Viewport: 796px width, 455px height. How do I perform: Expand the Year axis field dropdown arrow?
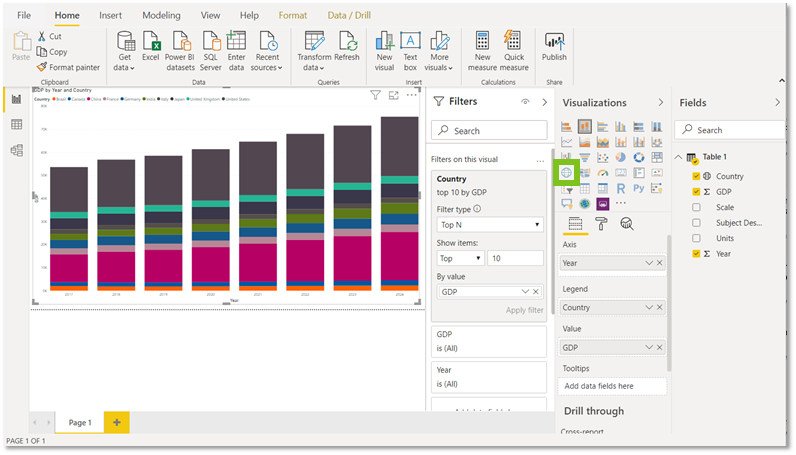click(x=648, y=263)
